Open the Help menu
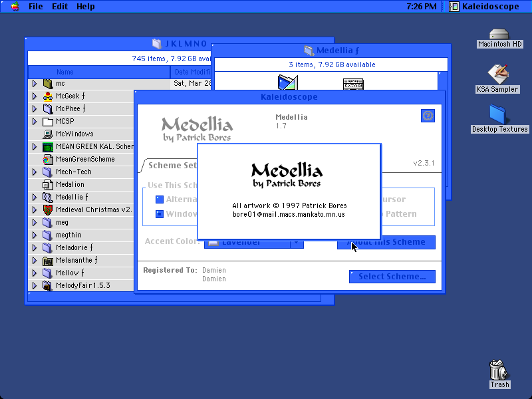The height and width of the screenshot is (399, 532). pos(86,6)
